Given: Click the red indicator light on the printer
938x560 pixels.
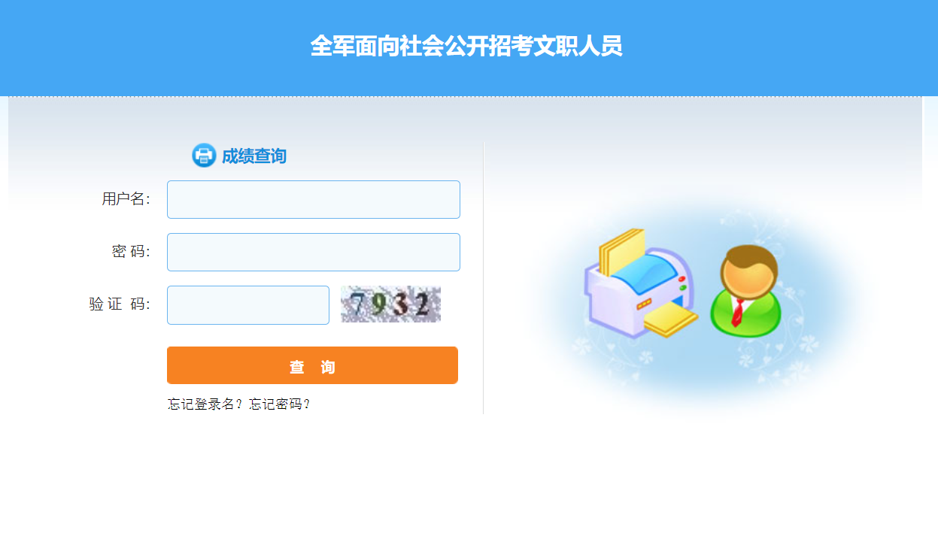Looking at the screenshot, I should point(682,279).
